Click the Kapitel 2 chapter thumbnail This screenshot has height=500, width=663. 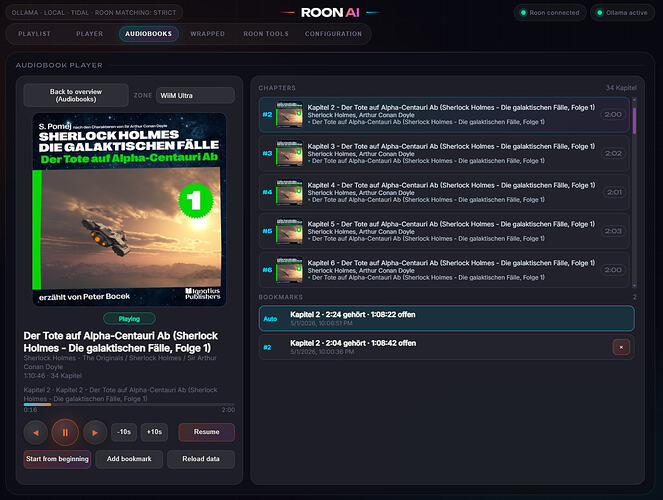click(289, 114)
